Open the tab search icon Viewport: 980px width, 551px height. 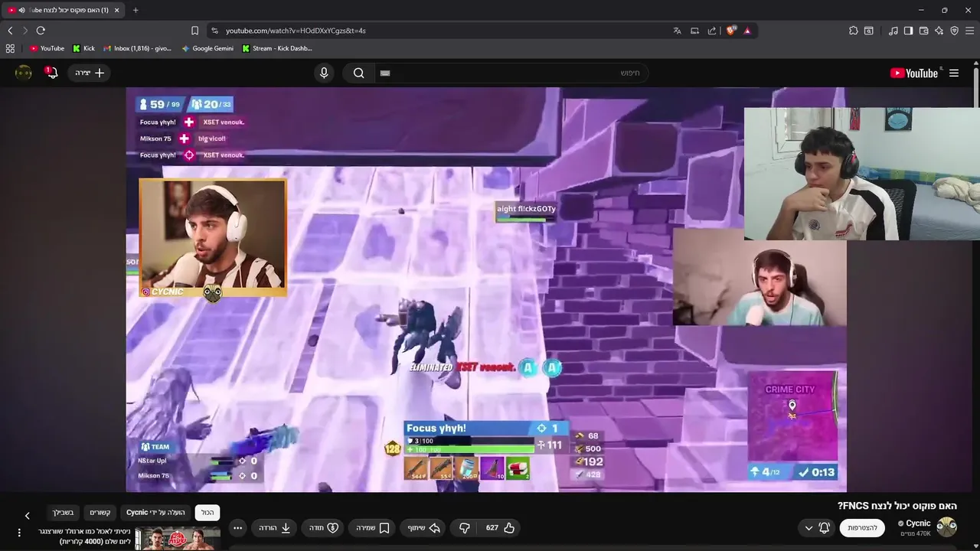[x=869, y=31]
